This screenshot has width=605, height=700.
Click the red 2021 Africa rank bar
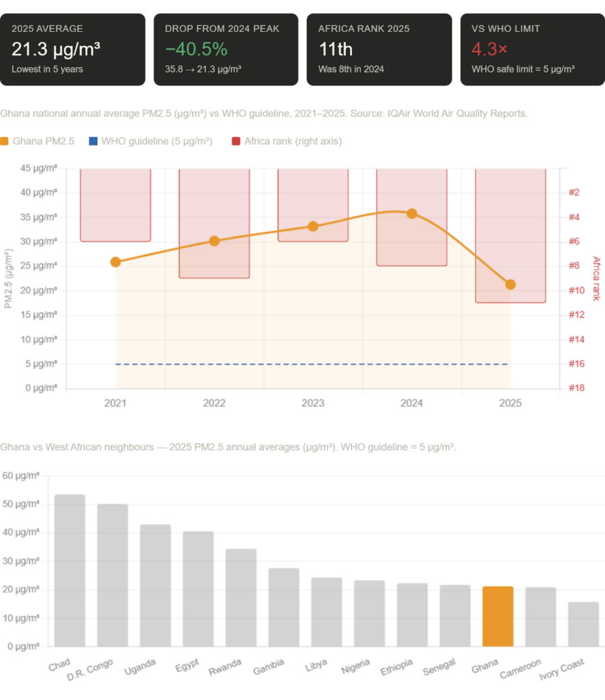116,205
